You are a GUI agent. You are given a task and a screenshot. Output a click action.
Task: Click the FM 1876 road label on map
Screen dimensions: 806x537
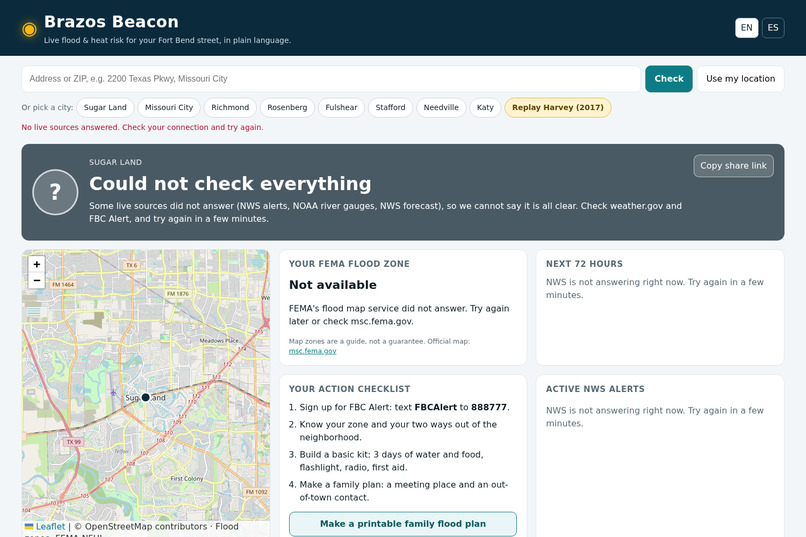pyautogui.click(x=178, y=293)
